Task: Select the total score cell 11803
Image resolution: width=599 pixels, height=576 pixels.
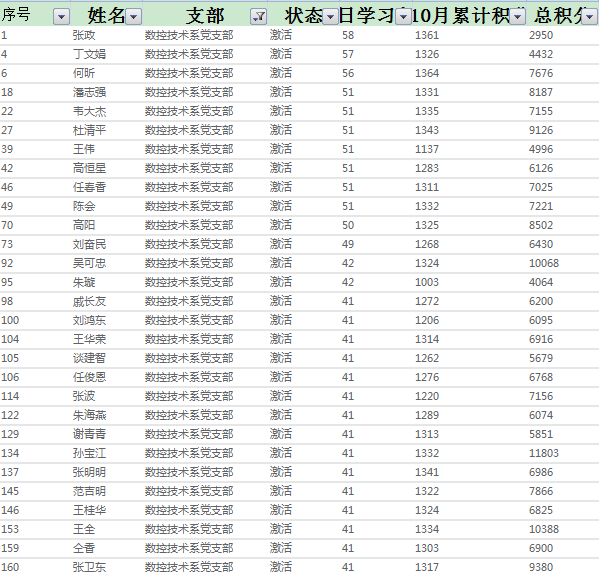Action: [x=544, y=453]
